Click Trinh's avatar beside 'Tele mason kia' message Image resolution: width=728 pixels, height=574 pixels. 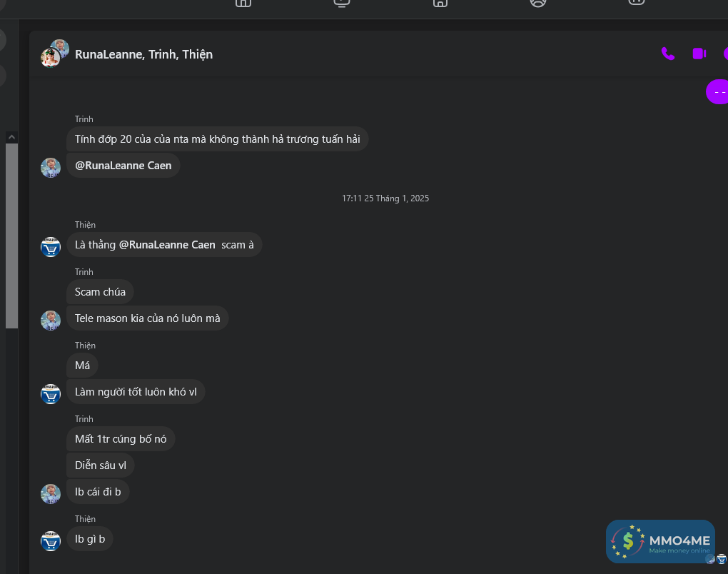click(51, 320)
